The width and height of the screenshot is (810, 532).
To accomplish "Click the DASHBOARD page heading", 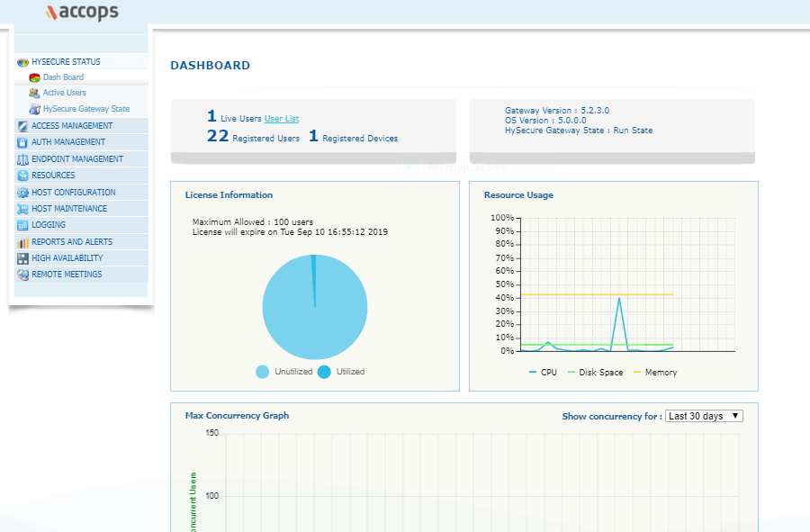I will (211, 66).
